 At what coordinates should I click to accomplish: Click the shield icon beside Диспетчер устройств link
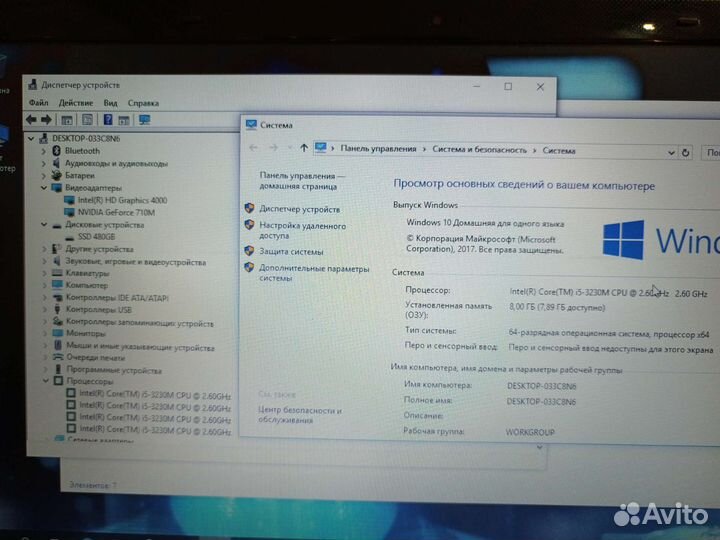click(249, 208)
